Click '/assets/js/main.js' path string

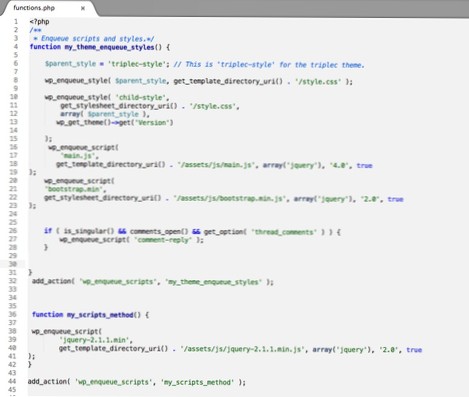tap(217, 165)
